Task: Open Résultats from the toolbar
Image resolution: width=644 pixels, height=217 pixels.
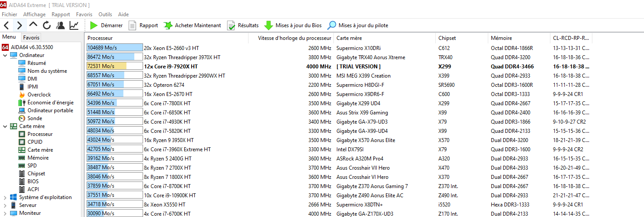Action: point(243,25)
